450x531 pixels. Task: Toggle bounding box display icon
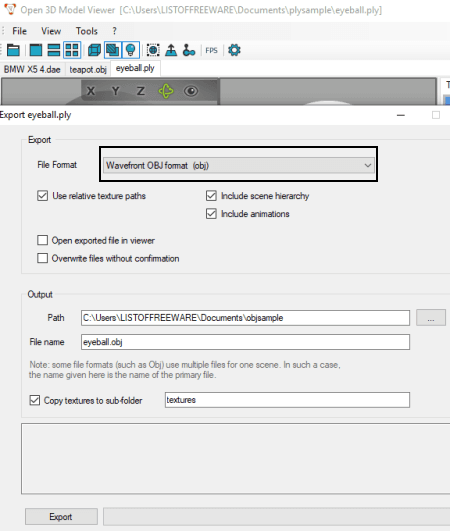[x=153, y=50]
